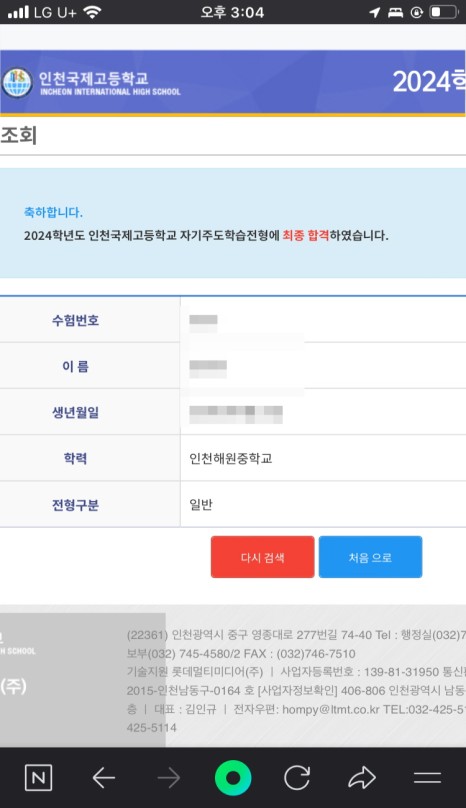The width and height of the screenshot is (466, 808).
Task: Tap the forward arrow in browser bar
Action: click(x=169, y=778)
